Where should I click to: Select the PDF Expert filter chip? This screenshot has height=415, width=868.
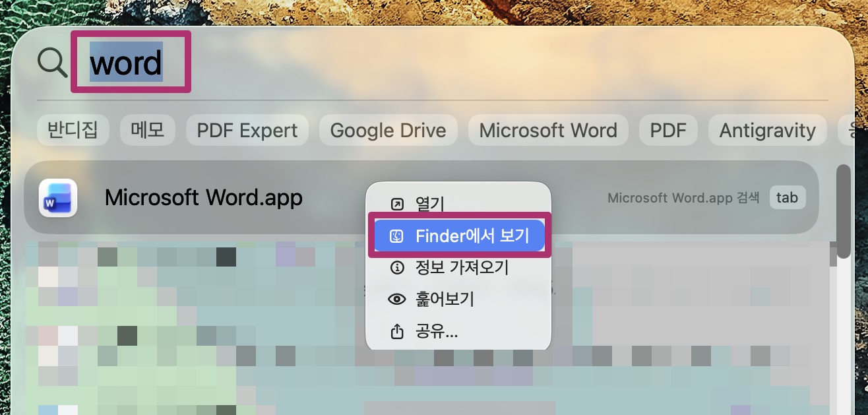pos(247,130)
